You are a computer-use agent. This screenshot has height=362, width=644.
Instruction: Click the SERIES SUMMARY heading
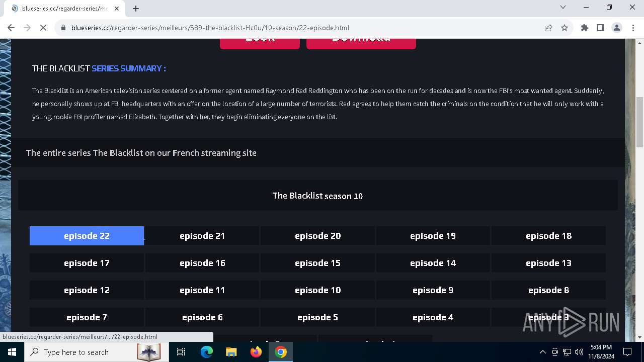[128, 68]
